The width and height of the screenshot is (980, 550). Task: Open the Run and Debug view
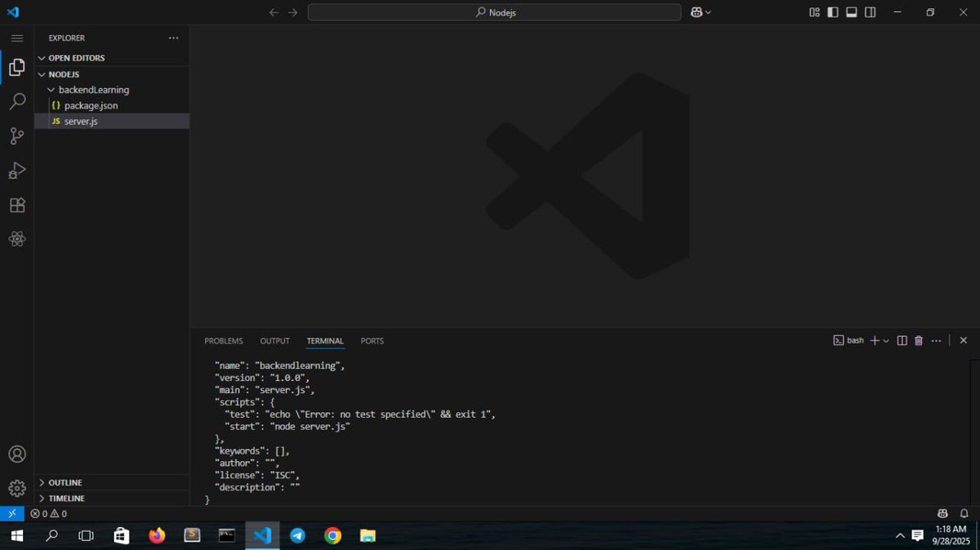16,171
